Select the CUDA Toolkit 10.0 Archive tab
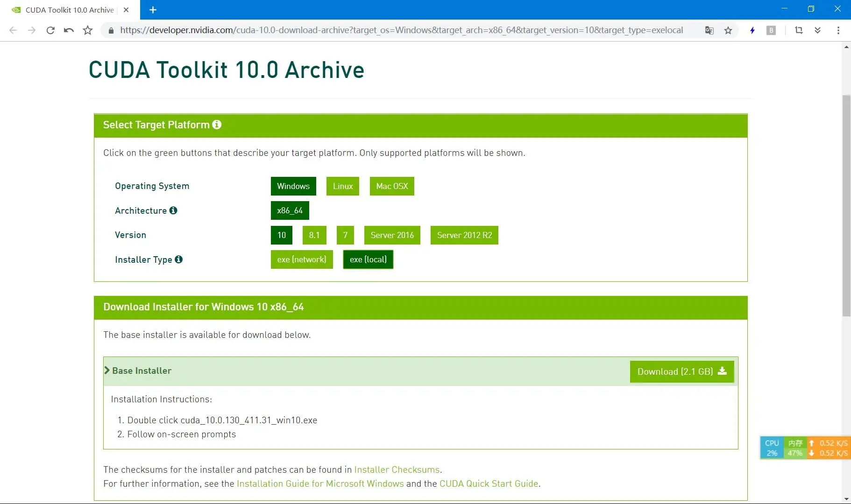 pos(70,10)
